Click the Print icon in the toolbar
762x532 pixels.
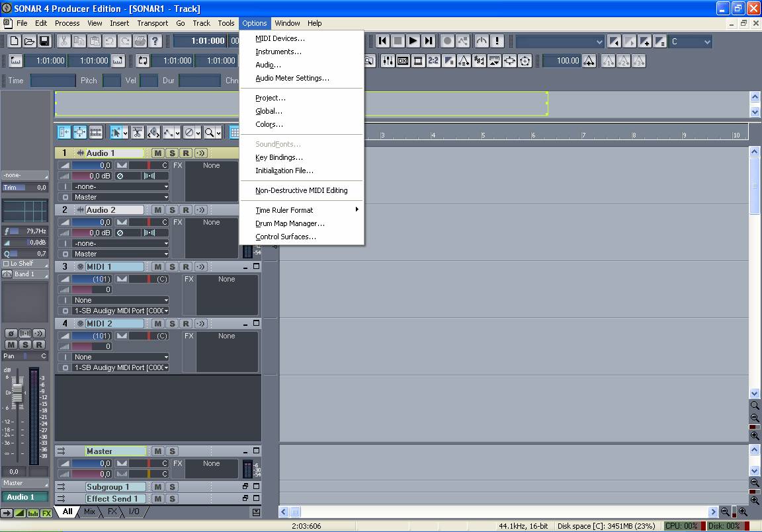[x=140, y=41]
